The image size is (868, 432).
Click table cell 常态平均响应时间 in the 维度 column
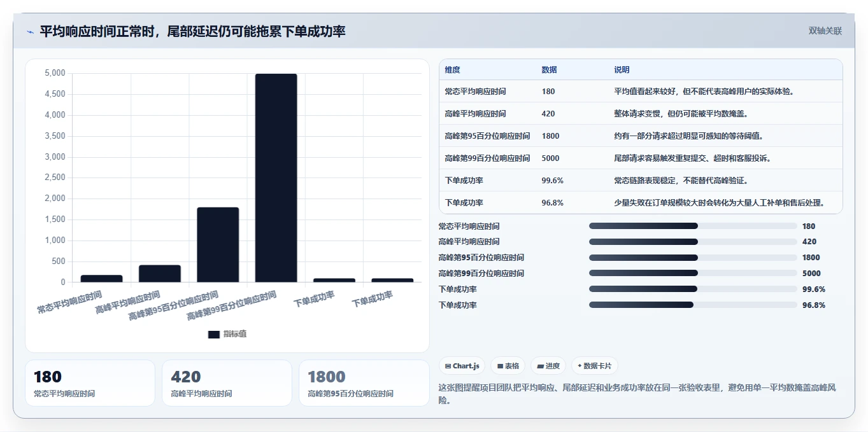475,92
